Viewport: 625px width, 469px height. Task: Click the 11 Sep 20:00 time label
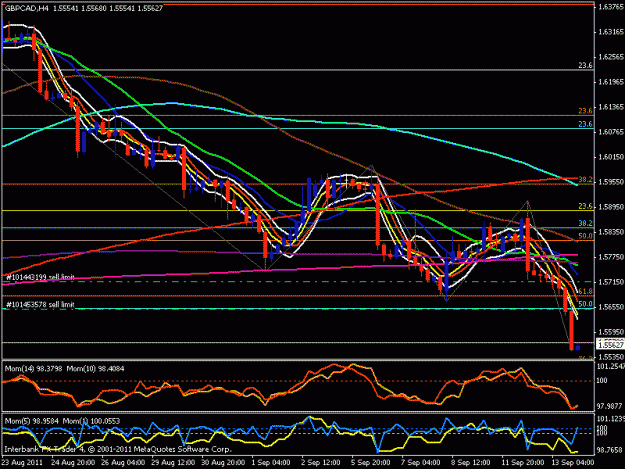click(x=523, y=463)
